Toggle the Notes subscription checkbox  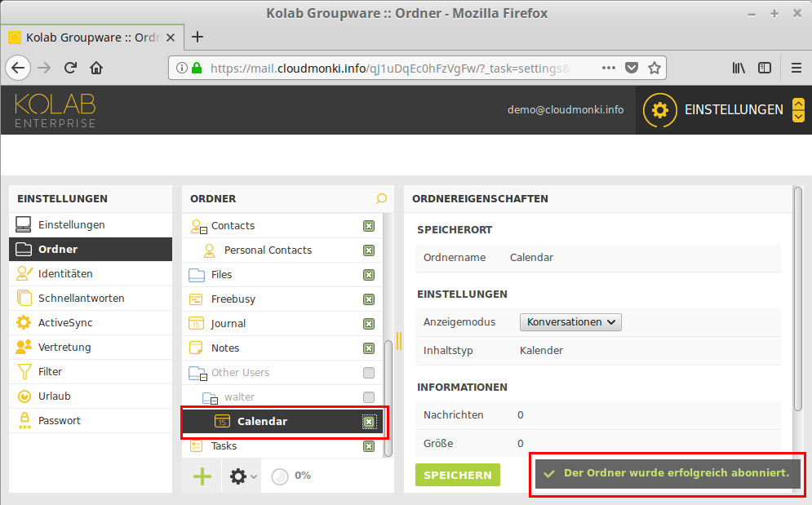(x=369, y=348)
